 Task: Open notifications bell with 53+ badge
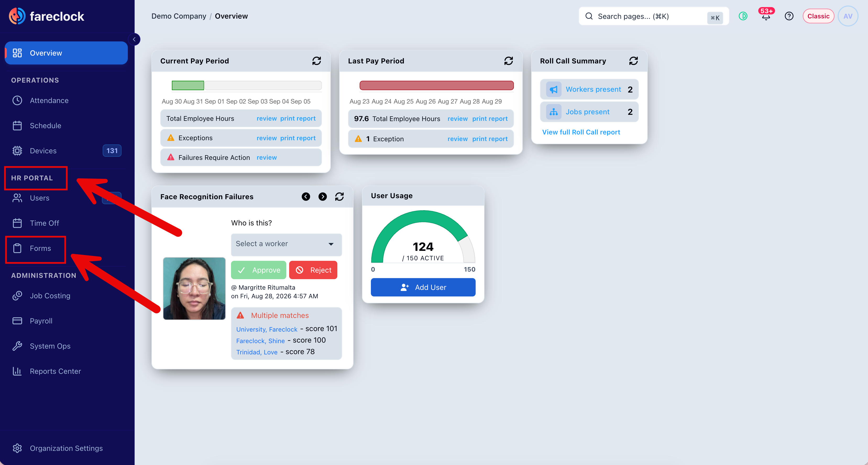point(766,16)
